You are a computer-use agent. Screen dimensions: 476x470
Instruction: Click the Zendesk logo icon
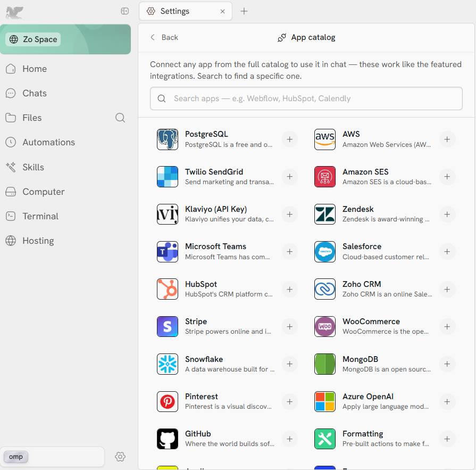tap(325, 214)
